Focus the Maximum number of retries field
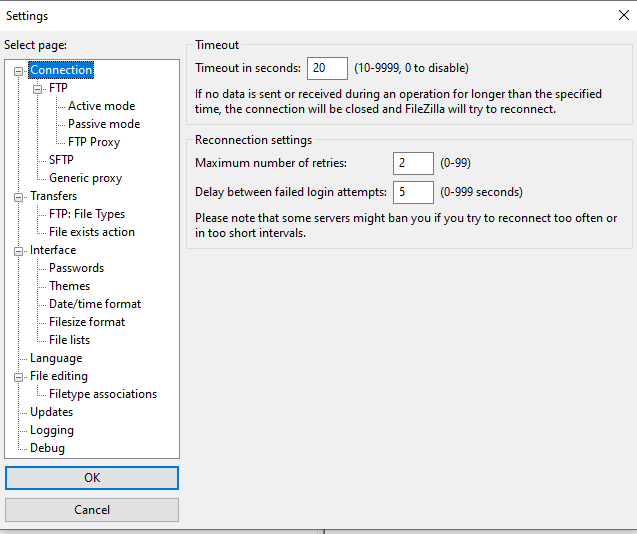The height and width of the screenshot is (534, 637). (413, 163)
